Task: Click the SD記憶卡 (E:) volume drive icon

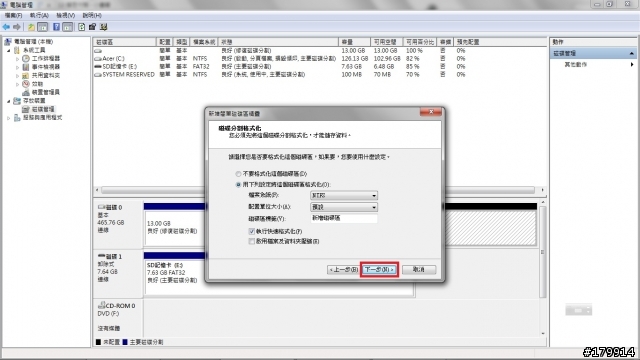Action: pos(98,67)
